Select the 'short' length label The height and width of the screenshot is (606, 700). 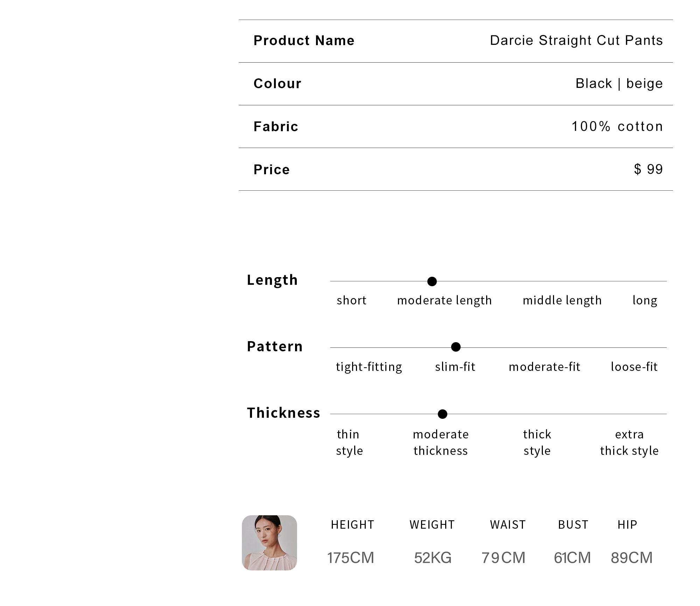pos(351,300)
